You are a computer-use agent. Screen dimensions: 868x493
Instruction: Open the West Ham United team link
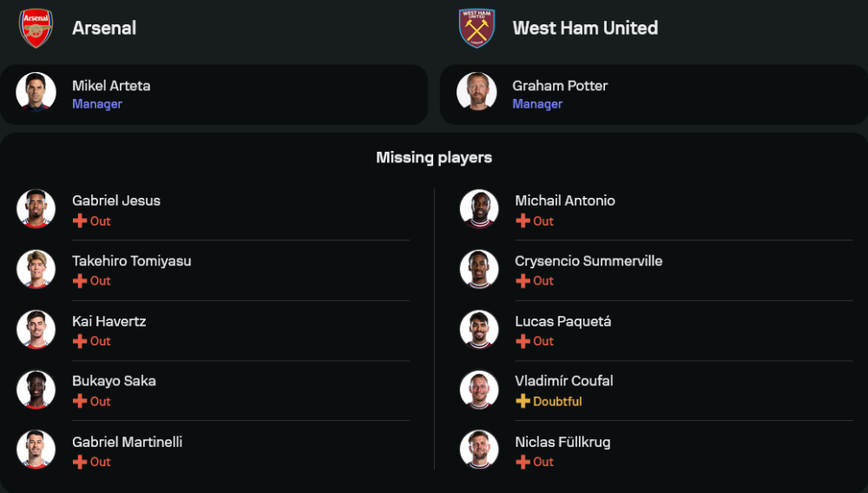585,28
